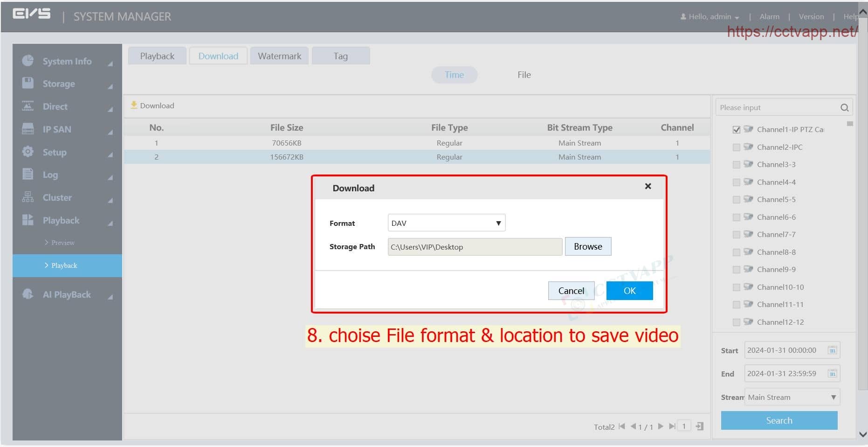Enable the Channel2-IPC checkbox
Image resolution: width=868 pixels, height=447 pixels.
(737, 147)
